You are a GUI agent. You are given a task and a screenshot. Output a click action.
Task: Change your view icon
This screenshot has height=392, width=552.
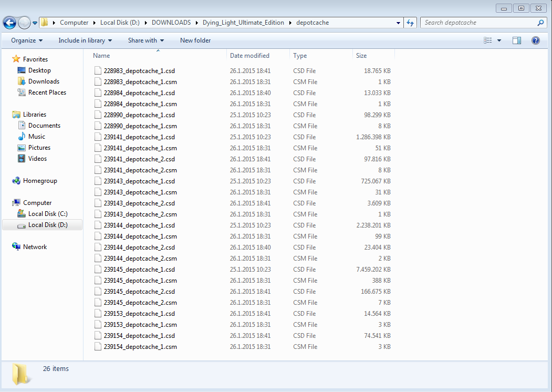pos(487,40)
